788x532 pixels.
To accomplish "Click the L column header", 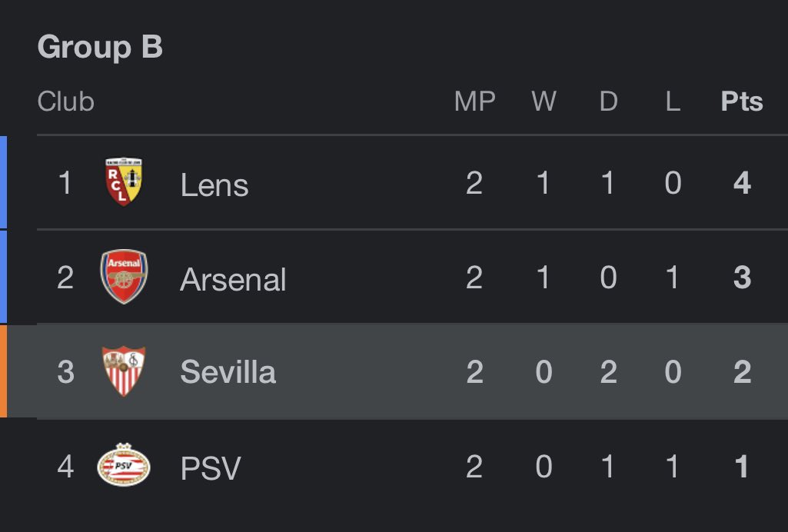I will pos(673,101).
